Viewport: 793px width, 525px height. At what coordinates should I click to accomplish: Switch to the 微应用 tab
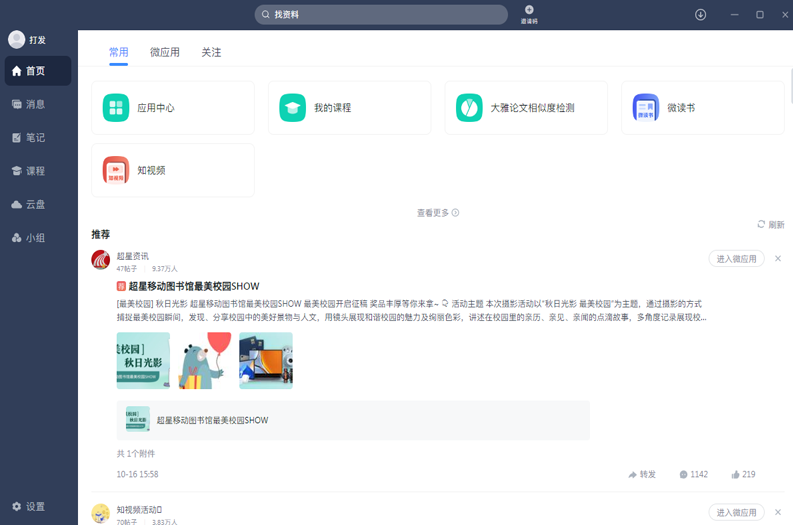(165, 52)
